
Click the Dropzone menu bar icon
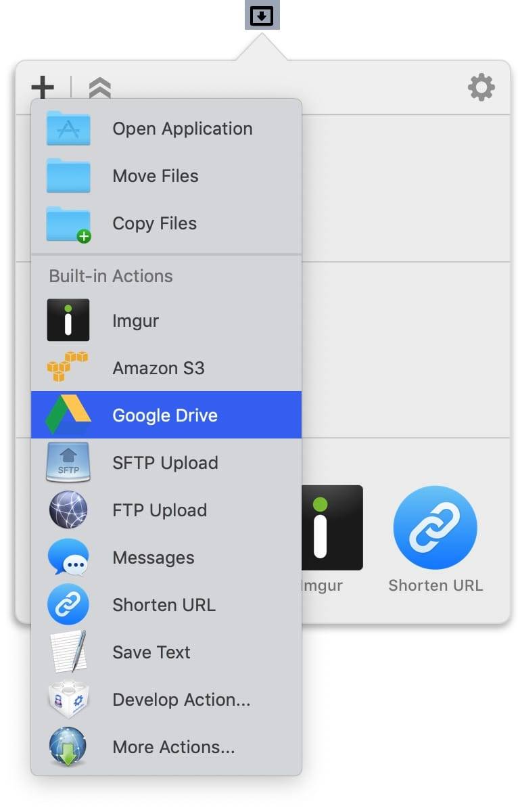pyautogui.click(x=262, y=16)
